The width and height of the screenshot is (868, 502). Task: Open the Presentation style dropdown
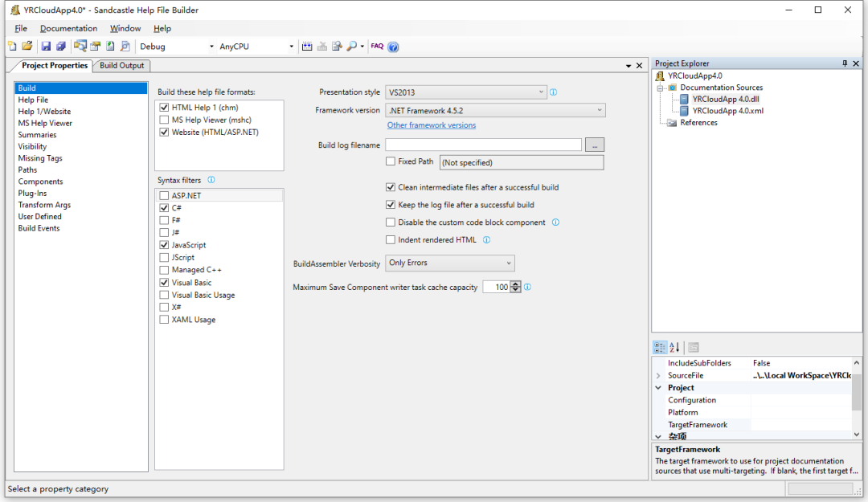click(x=466, y=92)
